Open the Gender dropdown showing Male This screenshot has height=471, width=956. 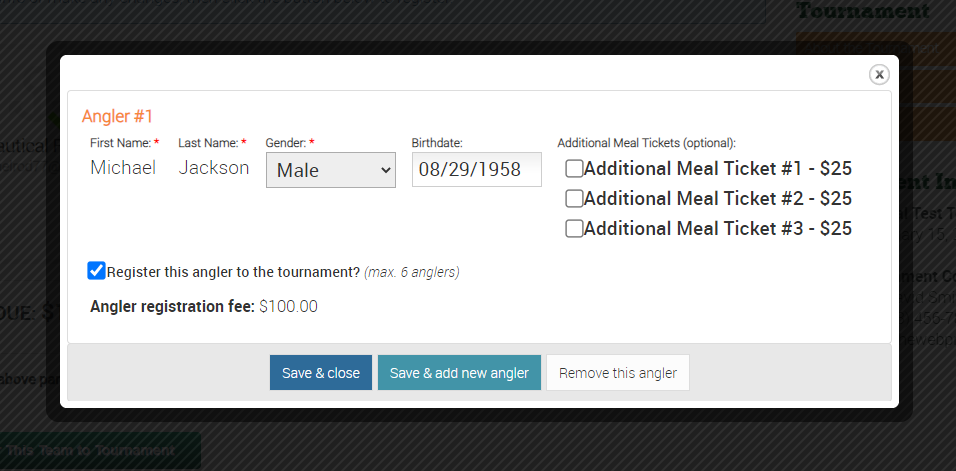tap(331, 170)
